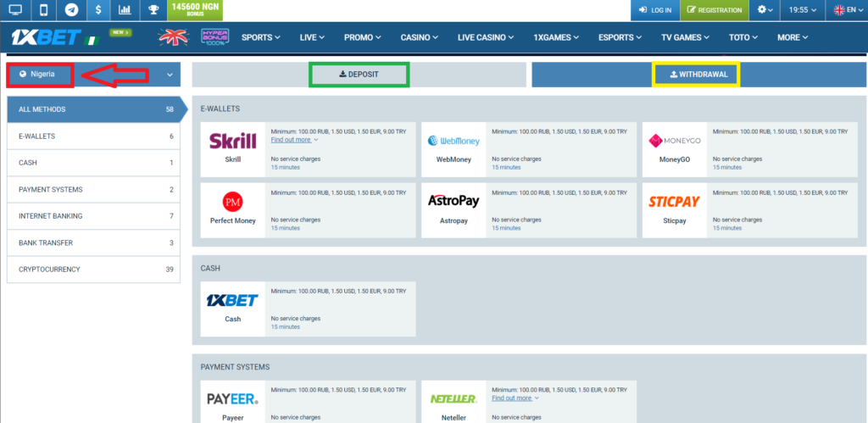Open the MORE menu

793,37
